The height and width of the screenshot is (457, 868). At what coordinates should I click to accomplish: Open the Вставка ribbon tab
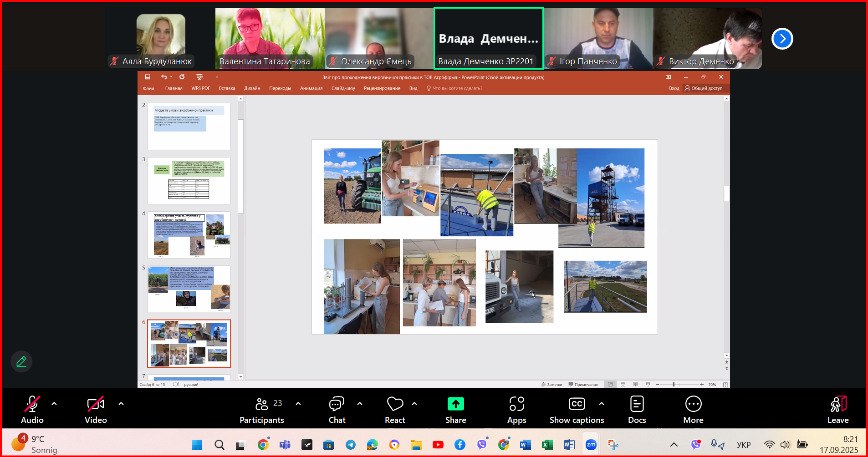(x=227, y=88)
